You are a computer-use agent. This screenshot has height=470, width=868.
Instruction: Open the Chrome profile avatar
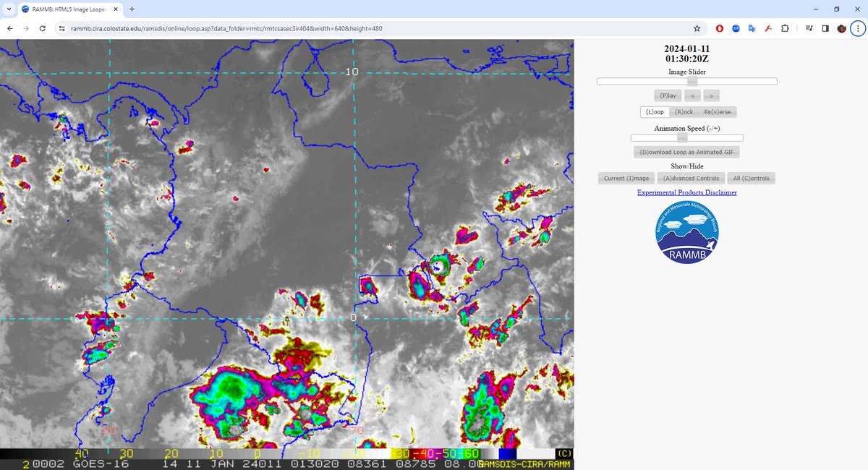tap(842, 28)
